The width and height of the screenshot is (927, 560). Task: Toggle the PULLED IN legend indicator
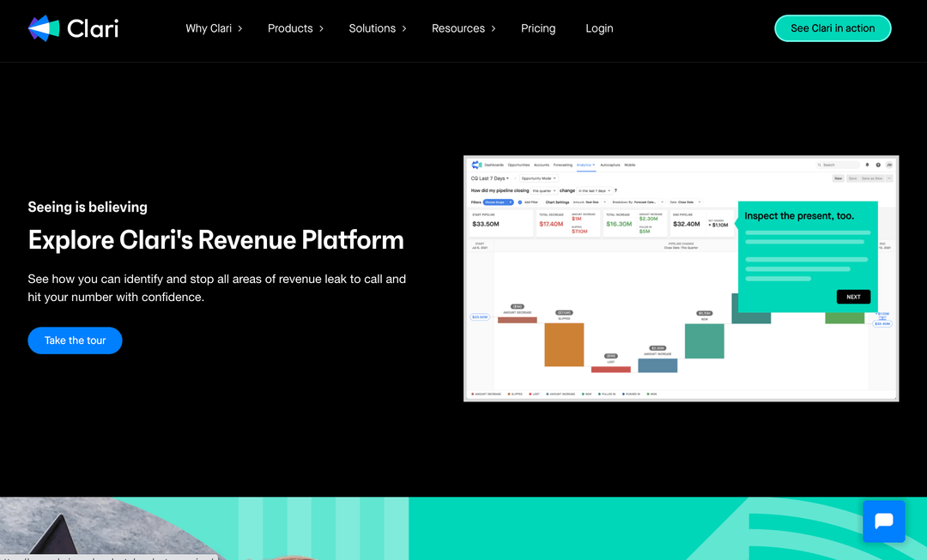tap(598, 394)
